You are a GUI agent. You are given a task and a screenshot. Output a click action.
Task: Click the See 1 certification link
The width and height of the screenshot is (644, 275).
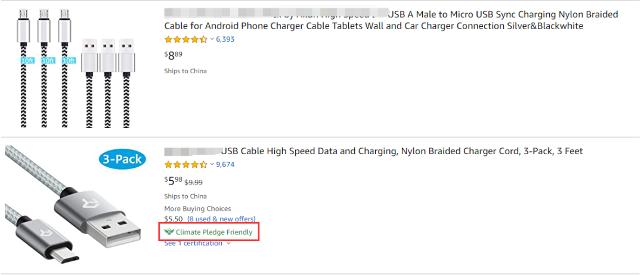pyautogui.click(x=193, y=243)
